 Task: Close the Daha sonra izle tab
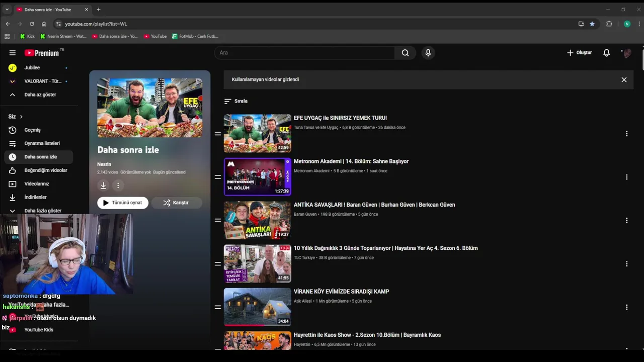point(87,10)
